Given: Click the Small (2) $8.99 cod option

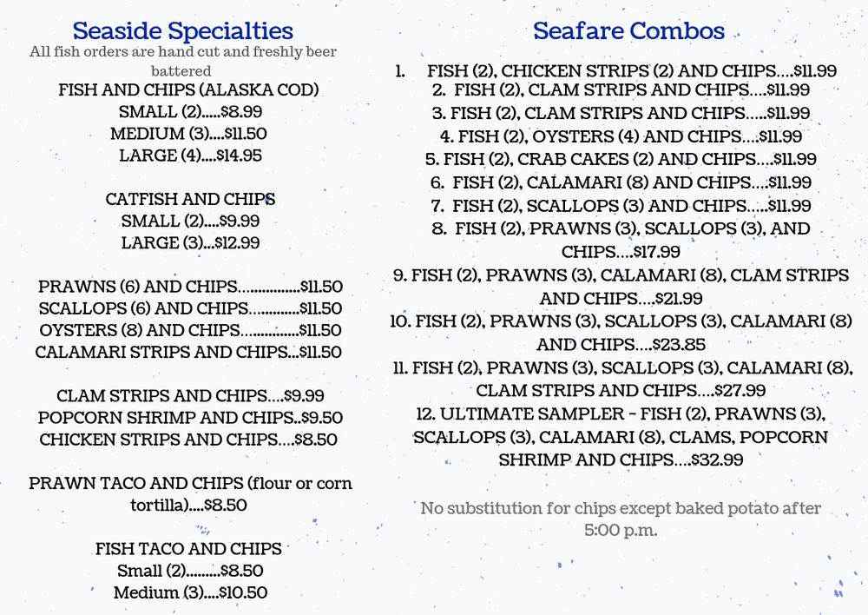Looking at the screenshot, I should pos(190,112).
